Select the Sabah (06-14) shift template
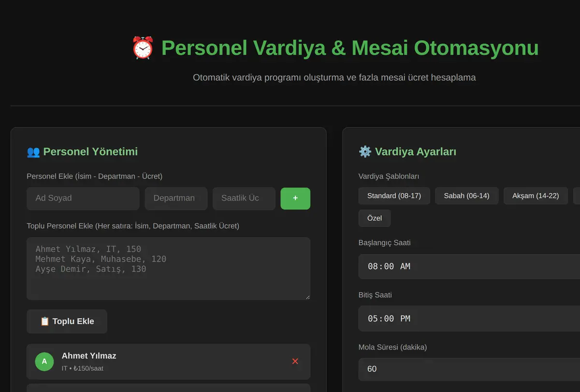Image resolution: width=580 pixels, height=392 pixels. (467, 196)
